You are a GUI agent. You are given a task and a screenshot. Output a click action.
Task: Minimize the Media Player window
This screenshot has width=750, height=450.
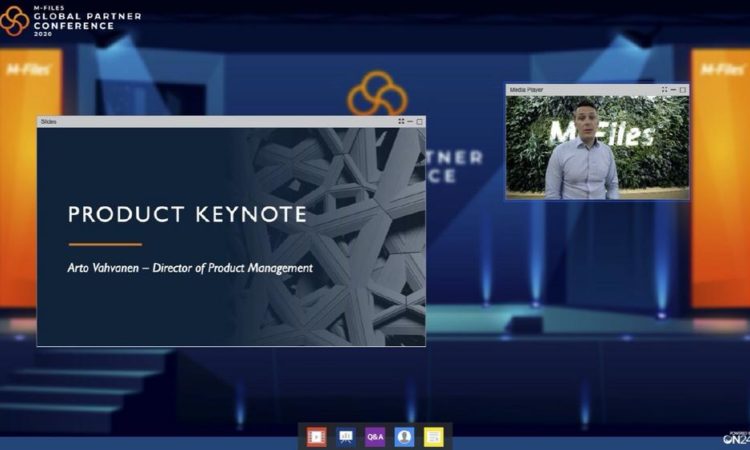(673, 89)
